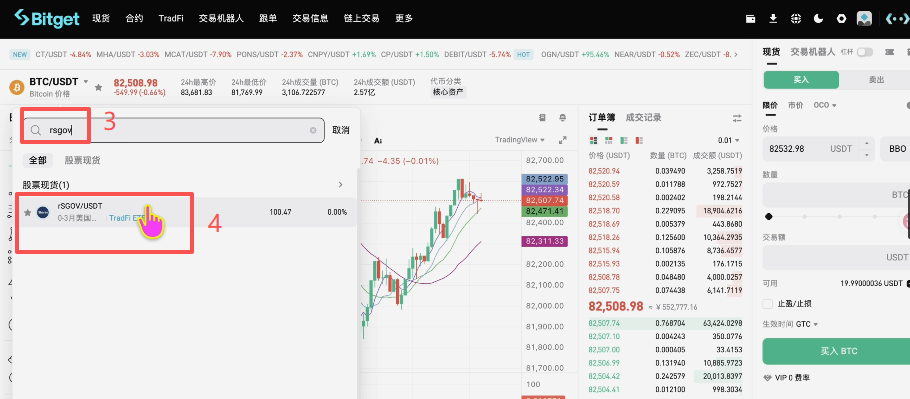Open the 现货 menu in top navigation
Image resolution: width=910 pixels, height=399 pixels.
(x=101, y=19)
